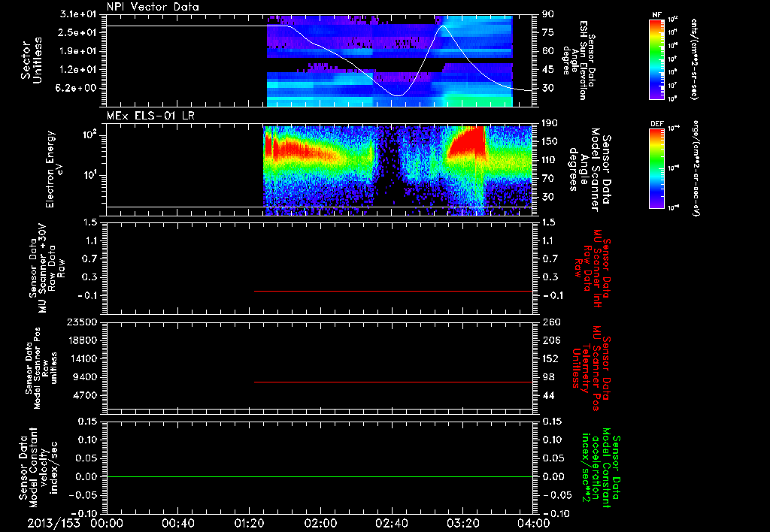The width and height of the screenshot is (770, 532).
Task: Click the red 'MU Scanner Inh Raw Data' label
Action: click(x=592, y=268)
